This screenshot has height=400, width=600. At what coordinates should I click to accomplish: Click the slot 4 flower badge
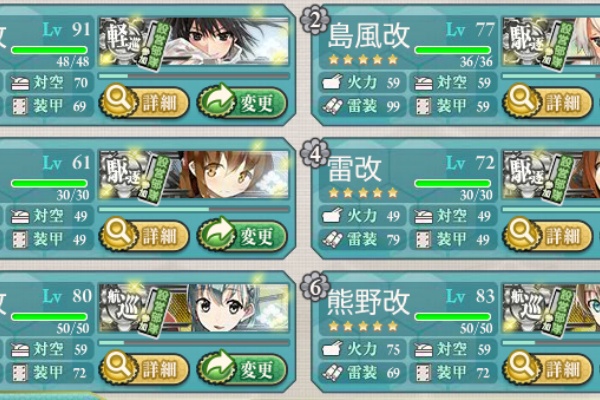pos(315,153)
